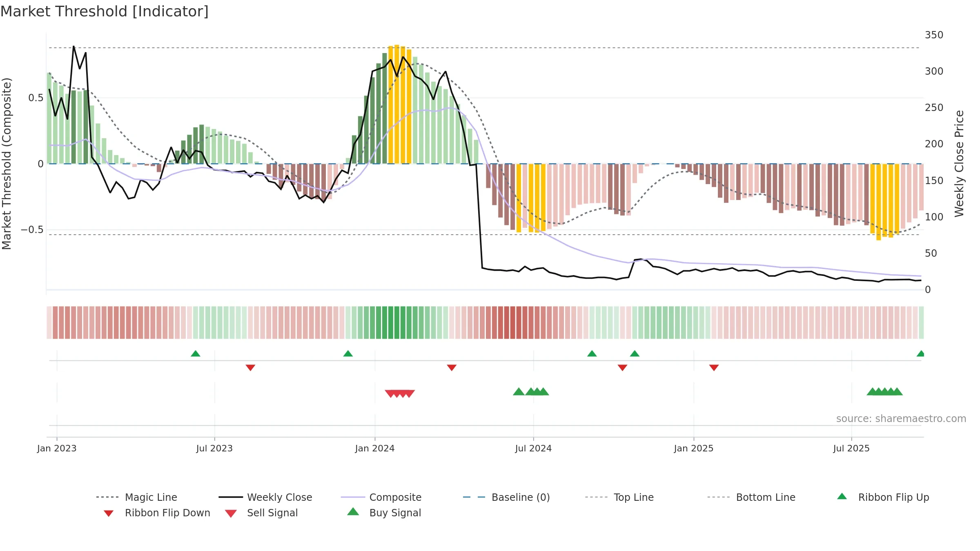Toggle the Ribbon Flip Up legend entry
The image size is (980, 551).
pyautogui.click(x=883, y=497)
